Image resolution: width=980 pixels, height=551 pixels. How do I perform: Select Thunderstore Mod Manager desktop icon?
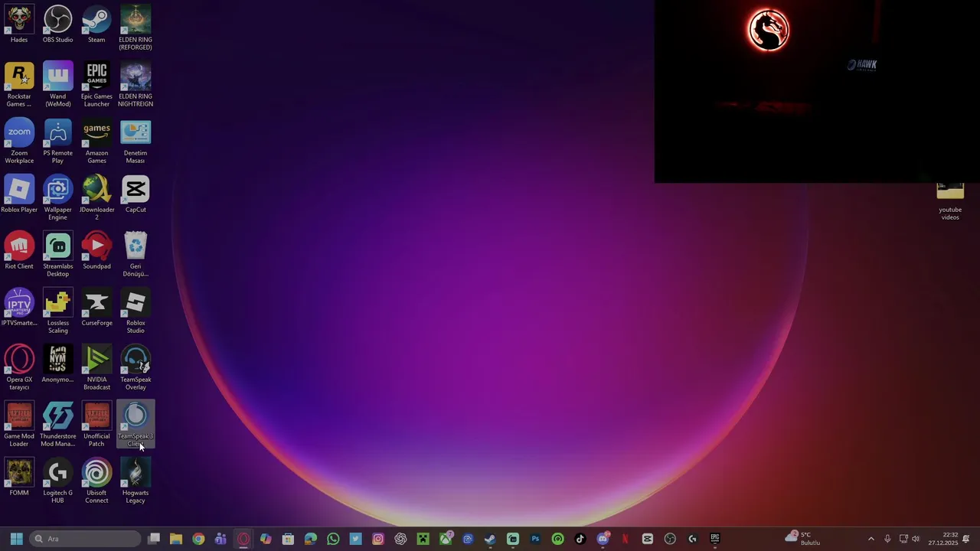click(58, 424)
